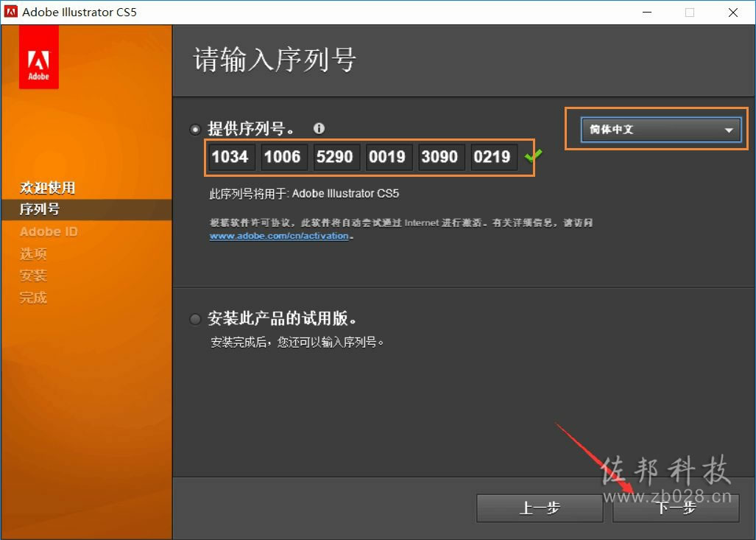This screenshot has width=756, height=540.
Task: Go to the 欢迎使用 step in sidebar
Action: click(x=47, y=187)
